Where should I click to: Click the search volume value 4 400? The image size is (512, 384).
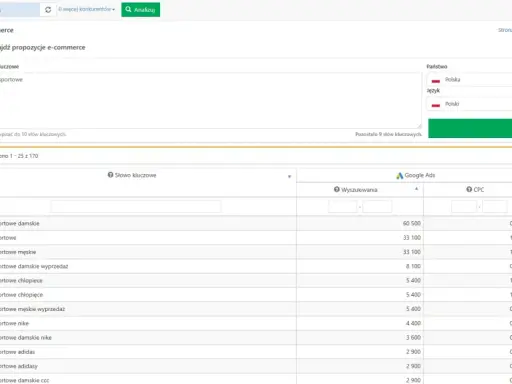click(413, 323)
